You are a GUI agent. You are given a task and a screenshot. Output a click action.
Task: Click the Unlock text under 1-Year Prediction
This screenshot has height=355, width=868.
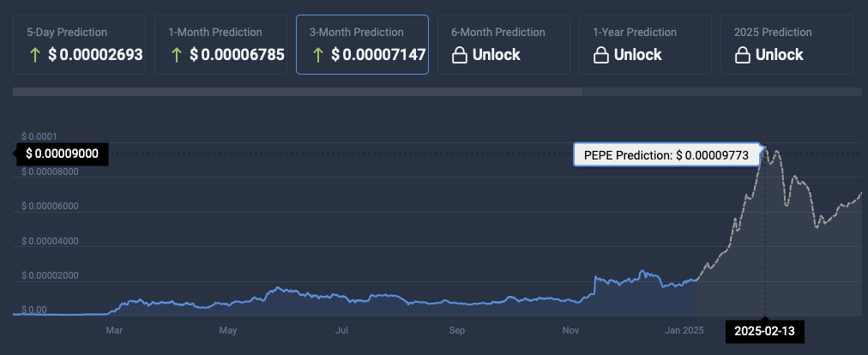[638, 55]
